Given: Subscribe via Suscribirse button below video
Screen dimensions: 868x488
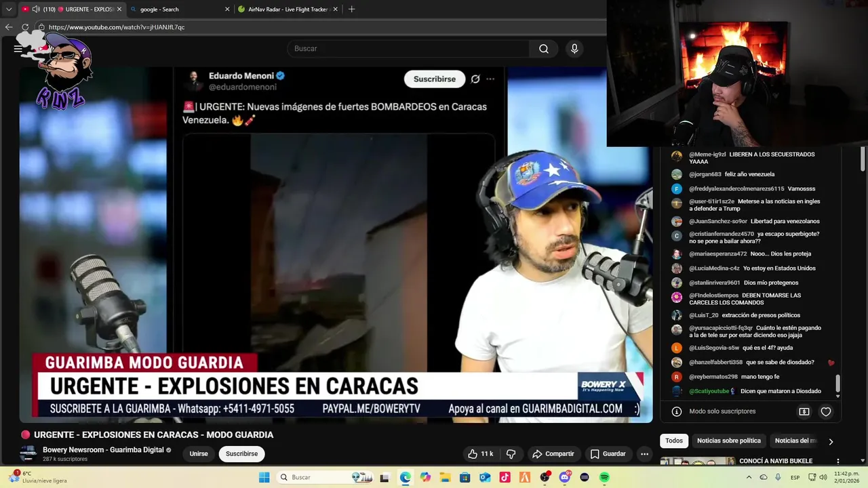Looking at the screenshot, I should click(242, 453).
